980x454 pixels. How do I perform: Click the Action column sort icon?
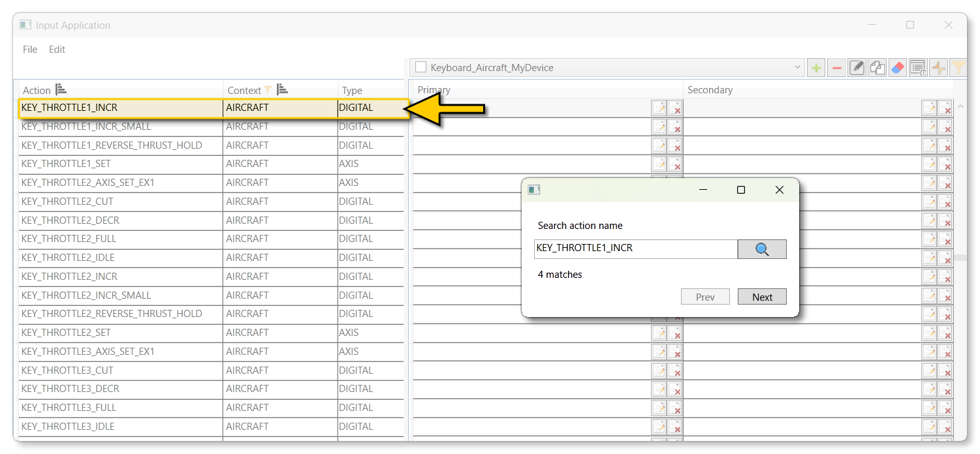coord(61,90)
